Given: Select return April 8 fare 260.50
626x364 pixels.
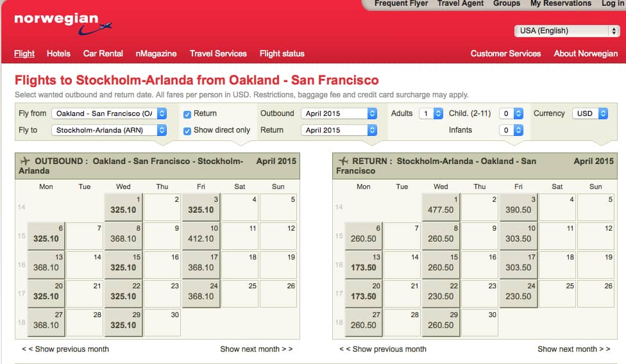Looking at the screenshot, I should click(441, 236).
